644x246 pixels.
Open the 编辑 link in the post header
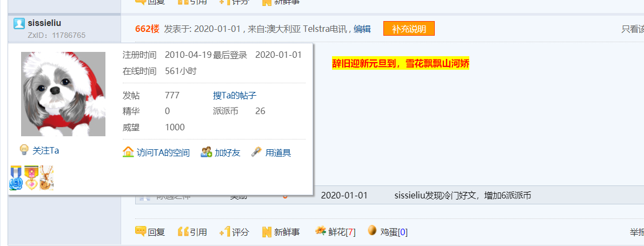point(362,29)
